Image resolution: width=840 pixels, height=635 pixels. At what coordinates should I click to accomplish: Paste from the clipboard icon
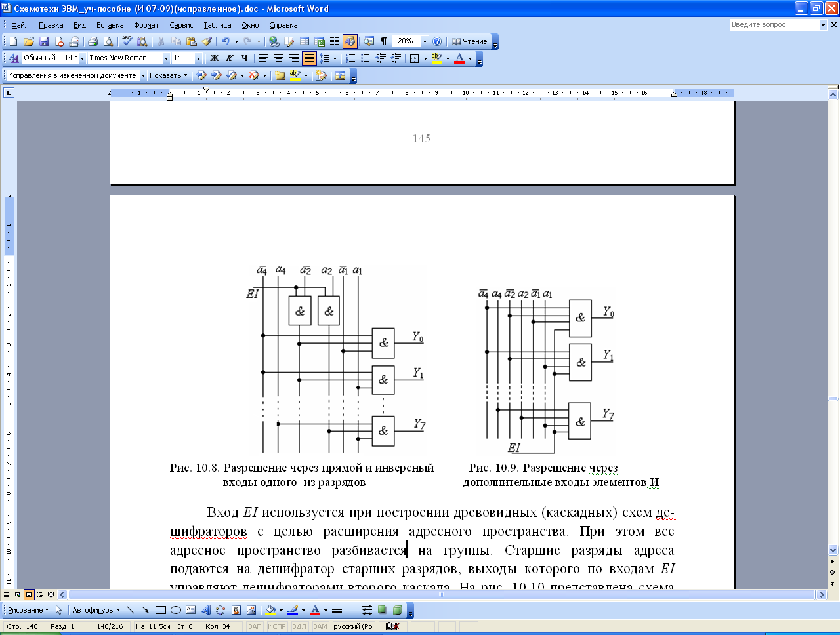click(x=192, y=41)
